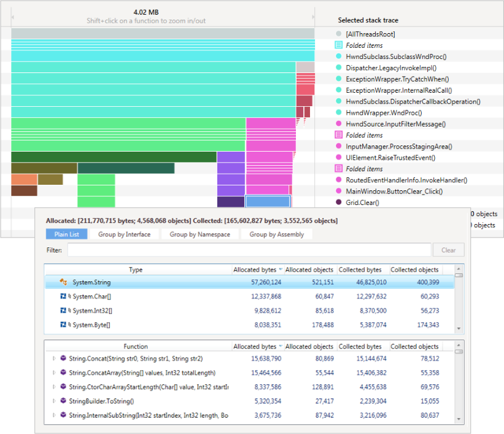Open sorting on Allocated bytes column header
This screenshot has height=434, width=504.
click(254, 269)
